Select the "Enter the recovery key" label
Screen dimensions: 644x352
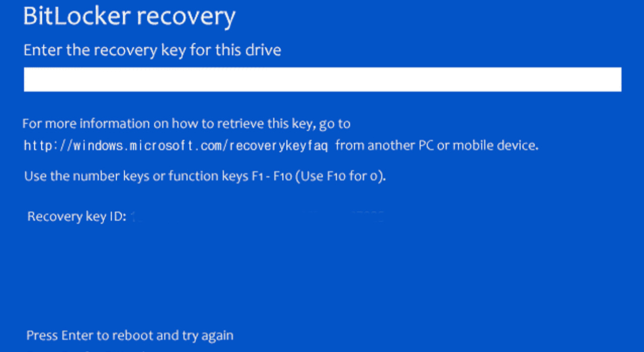click(152, 50)
